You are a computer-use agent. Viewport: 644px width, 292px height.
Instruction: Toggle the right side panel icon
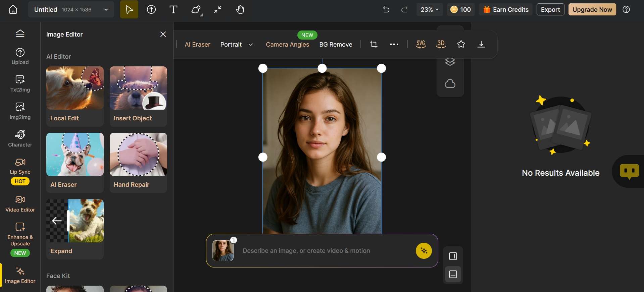point(453,256)
